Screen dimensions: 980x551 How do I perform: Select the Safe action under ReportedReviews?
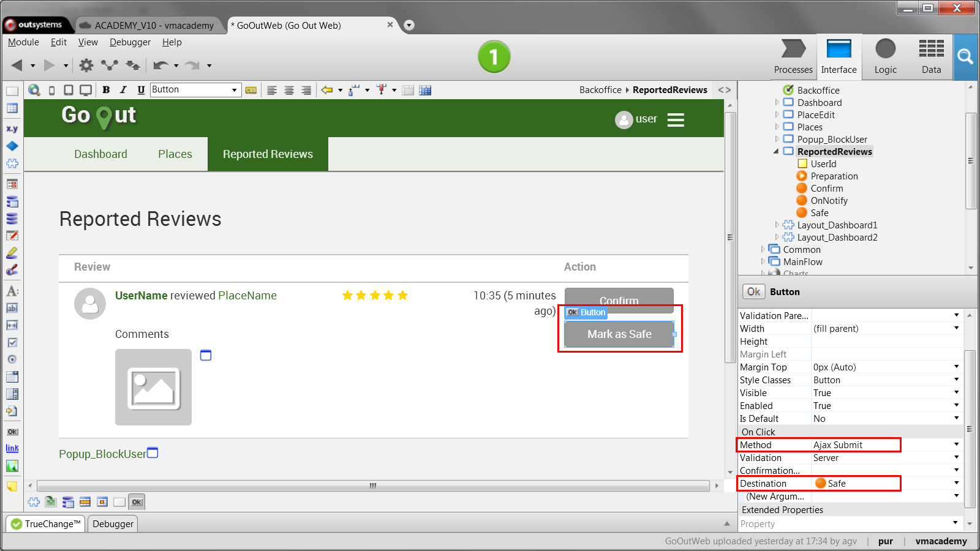(x=819, y=212)
